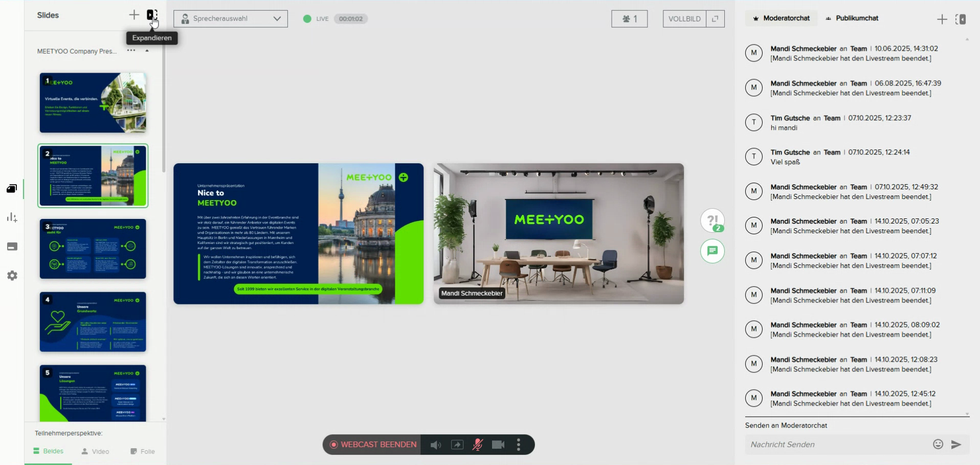Viewport: 980px width, 465px height.
Task: Switch to the Publikumchat tab
Action: click(x=852, y=18)
